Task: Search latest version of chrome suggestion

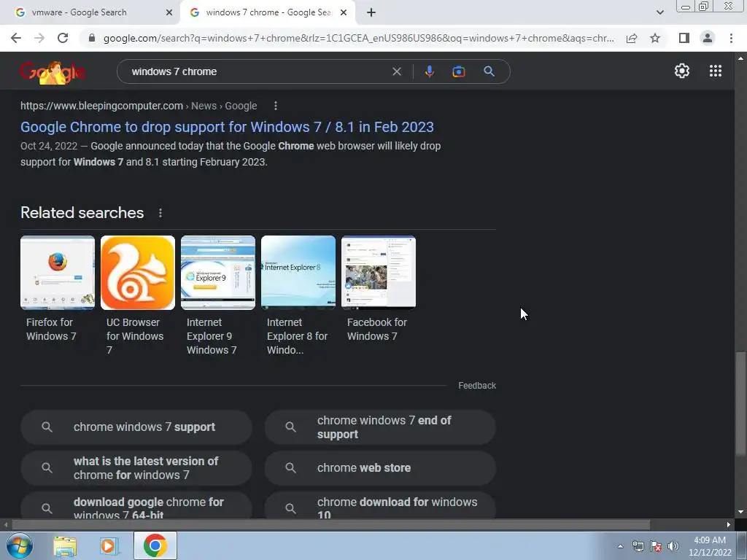Action: (x=136, y=468)
